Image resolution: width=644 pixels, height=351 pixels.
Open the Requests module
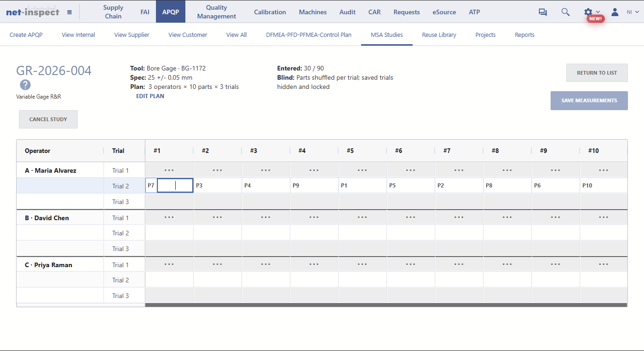click(x=407, y=12)
